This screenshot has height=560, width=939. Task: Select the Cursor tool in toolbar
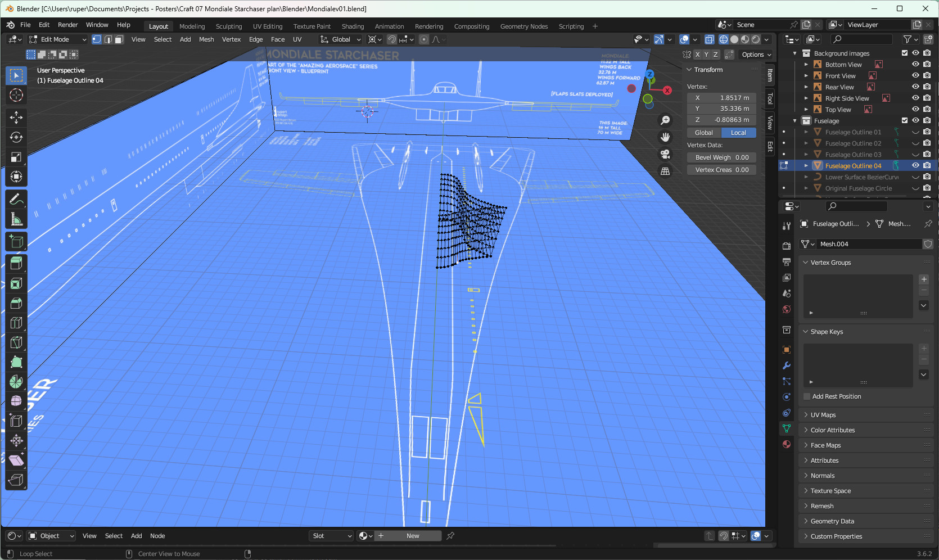click(x=16, y=95)
